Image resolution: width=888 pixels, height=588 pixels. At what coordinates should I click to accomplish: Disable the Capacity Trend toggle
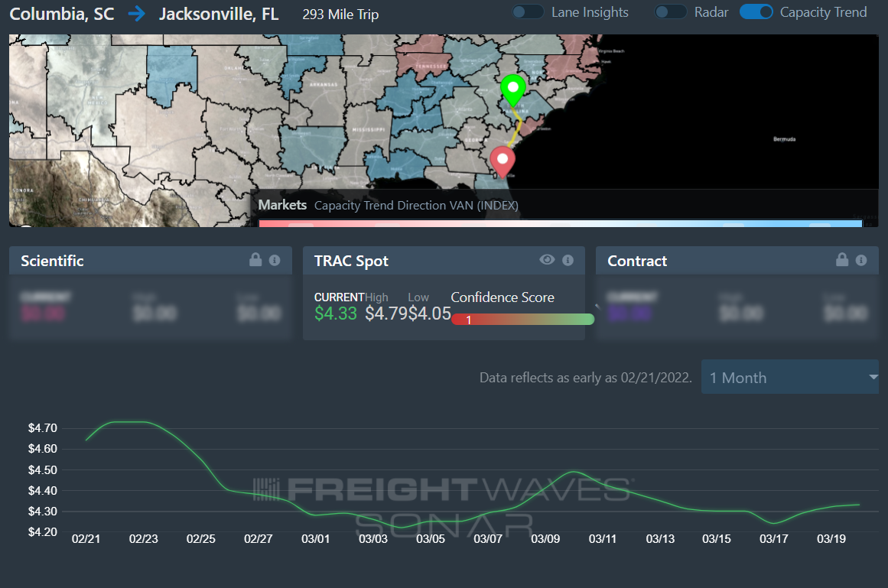(x=756, y=12)
